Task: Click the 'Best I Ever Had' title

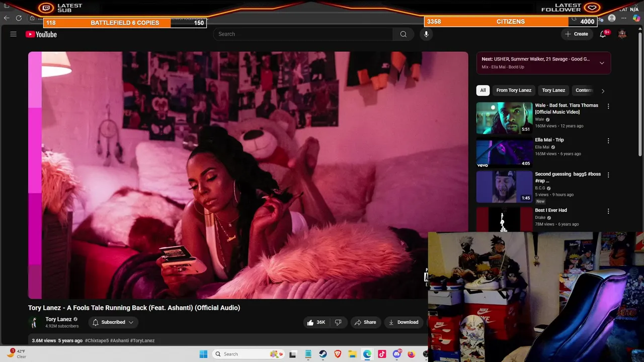Action: coord(551,210)
